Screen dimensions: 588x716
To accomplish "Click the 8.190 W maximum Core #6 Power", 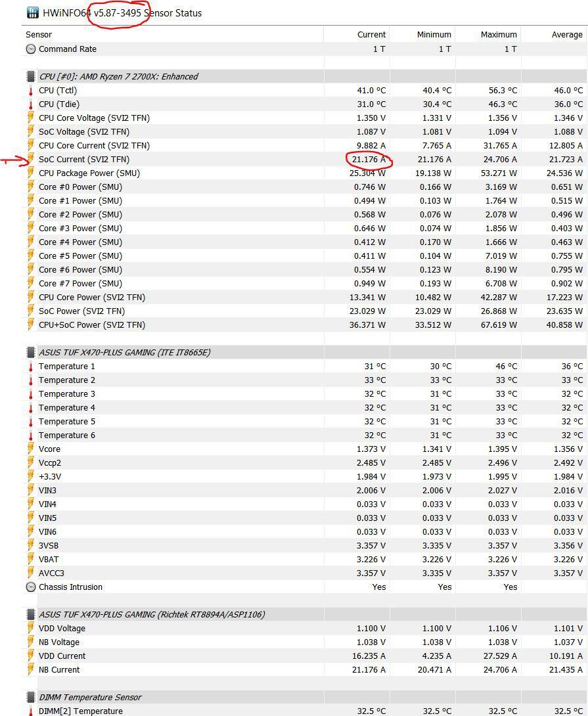I will tap(501, 269).
